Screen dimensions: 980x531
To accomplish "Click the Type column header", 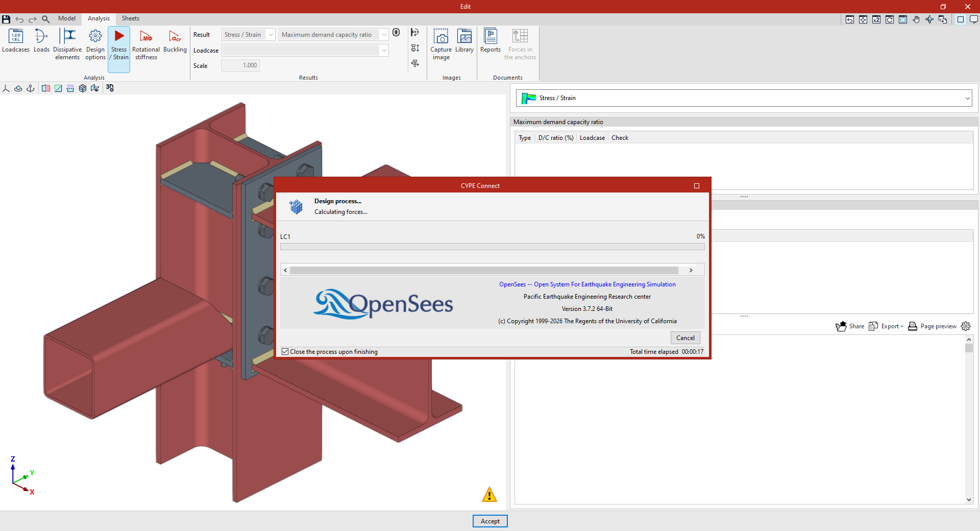I will [x=525, y=138].
